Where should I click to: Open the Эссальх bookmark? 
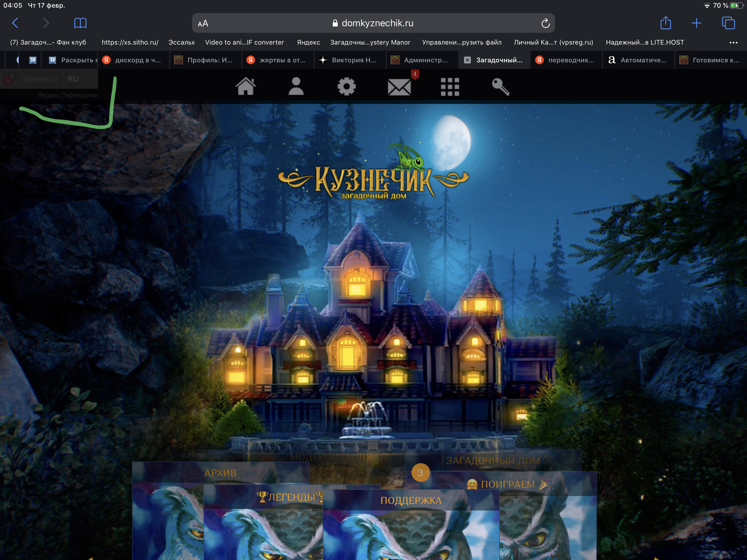tap(182, 43)
